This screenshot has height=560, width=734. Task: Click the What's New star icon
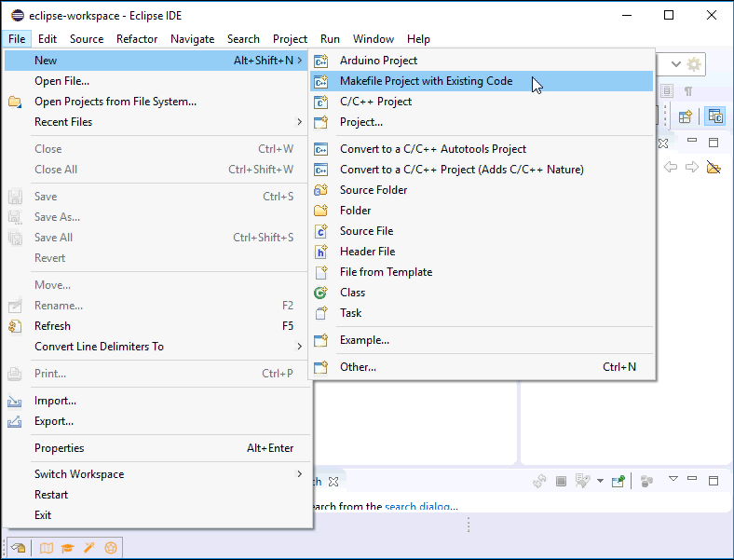tap(111, 548)
